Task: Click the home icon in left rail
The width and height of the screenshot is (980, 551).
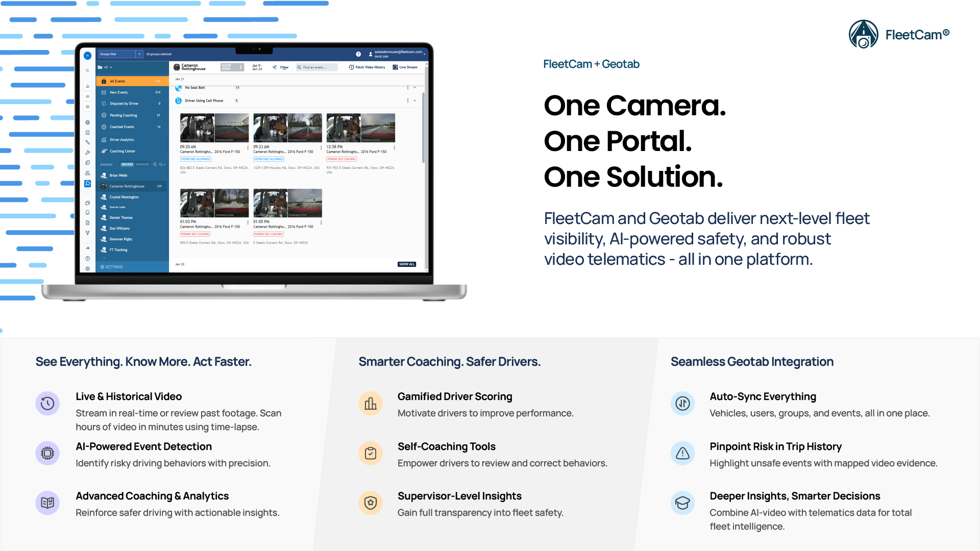Action: click(87, 86)
